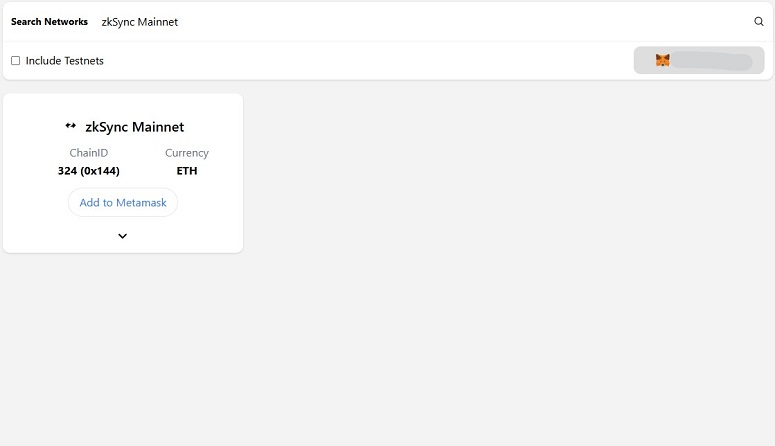Click the blurred wallet address text

point(712,61)
